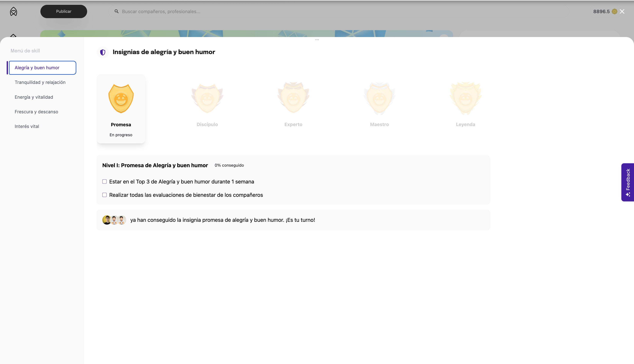Screen dimensions: 634x364
Task: Click the 8896.5 points balance
Action: [601, 11]
